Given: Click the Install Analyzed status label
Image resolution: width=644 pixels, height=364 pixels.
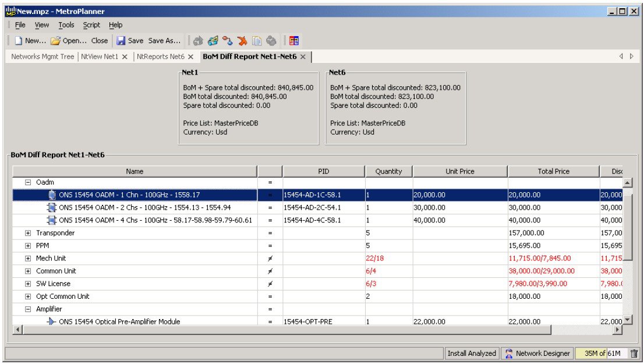Looking at the screenshot, I should pos(472,354).
